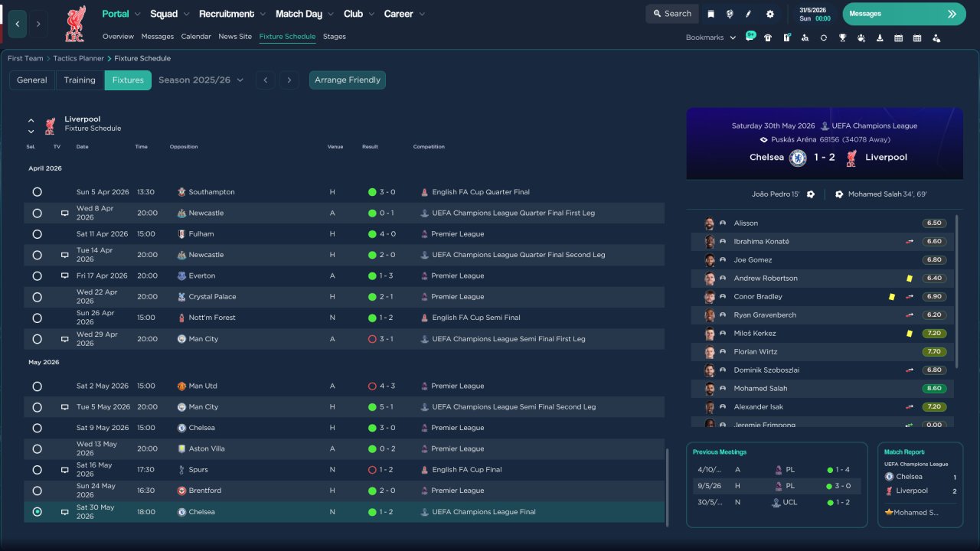
Task: Go to previous season with left chevron
Action: pos(266,80)
